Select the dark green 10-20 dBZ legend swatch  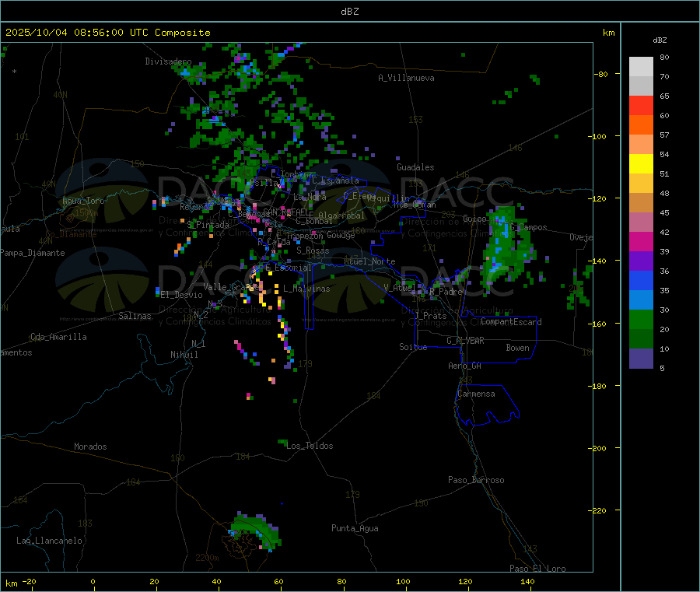tap(641, 339)
